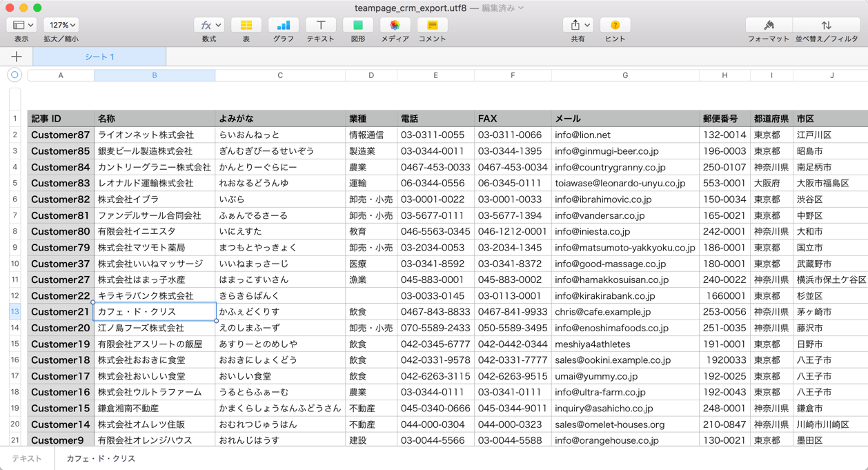Click the teampage_crm_export.utf8 window title
Screen dimensions: 868x470
tap(411, 8)
